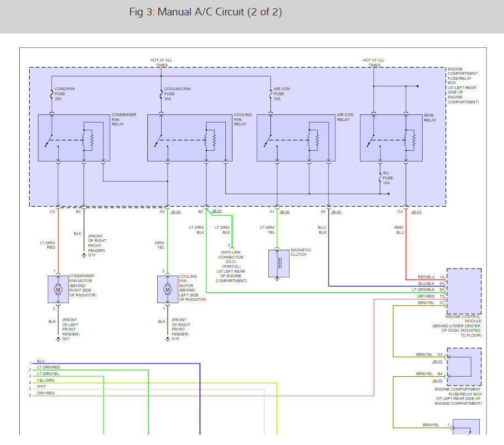
Task: Open JB-06 link beside connector A6
Action: click(176, 212)
